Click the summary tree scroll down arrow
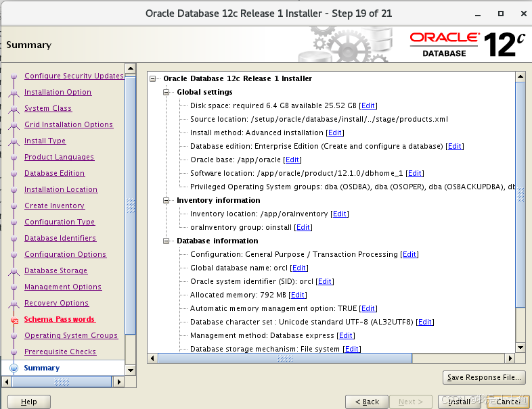Viewport: 532px width, 409px height. coord(520,347)
